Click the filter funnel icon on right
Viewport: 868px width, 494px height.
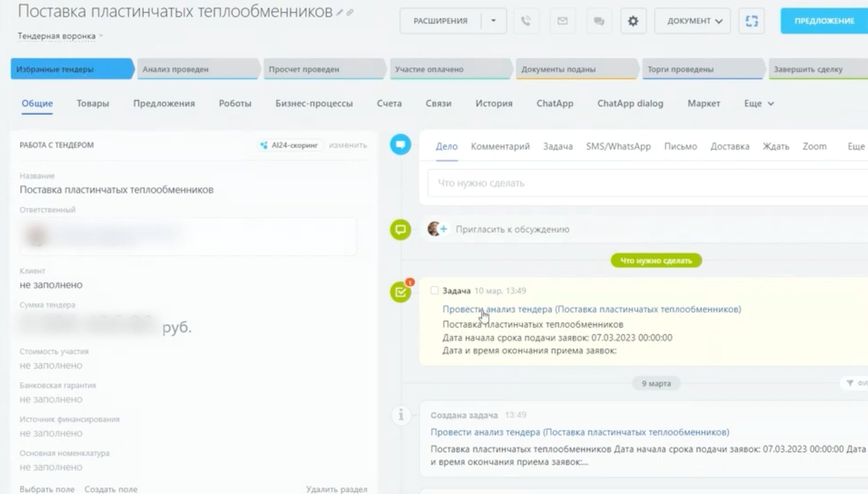point(850,383)
